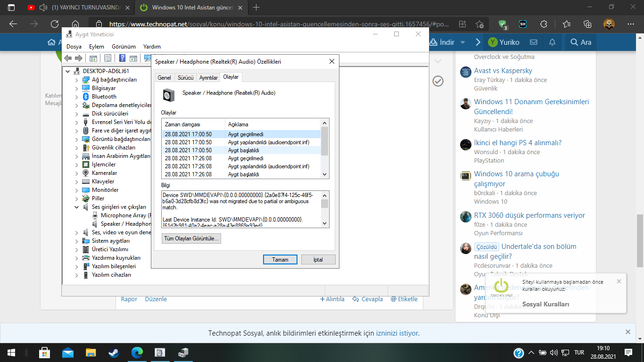The width and height of the screenshot is (644, 362).
Task: Open the Dosya menu
Action: point(74,47)
